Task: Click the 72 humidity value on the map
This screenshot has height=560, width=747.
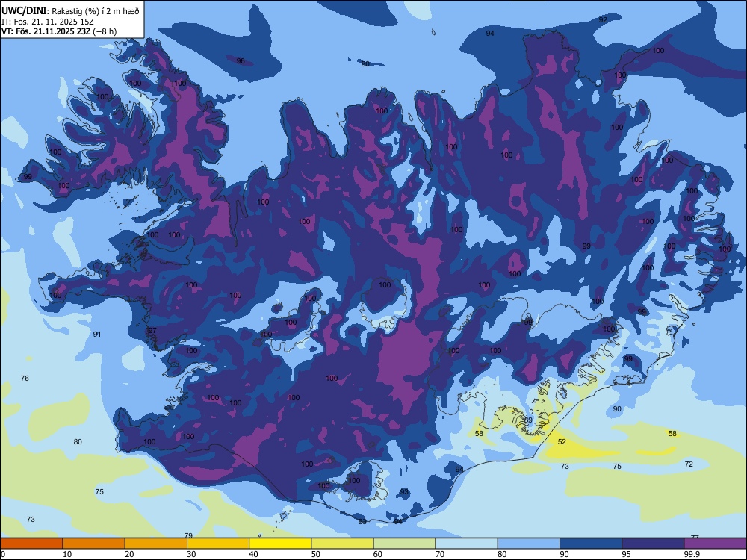Action: coord(689,464)
